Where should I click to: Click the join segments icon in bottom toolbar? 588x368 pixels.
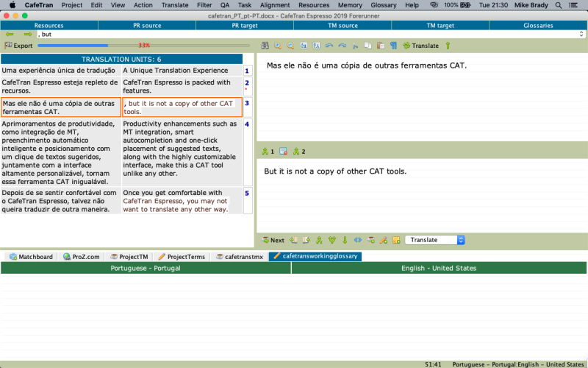click(319, 240)
